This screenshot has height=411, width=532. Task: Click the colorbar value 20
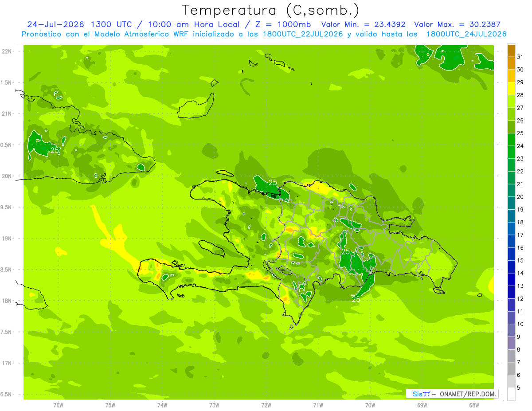(x=520, y=197)
